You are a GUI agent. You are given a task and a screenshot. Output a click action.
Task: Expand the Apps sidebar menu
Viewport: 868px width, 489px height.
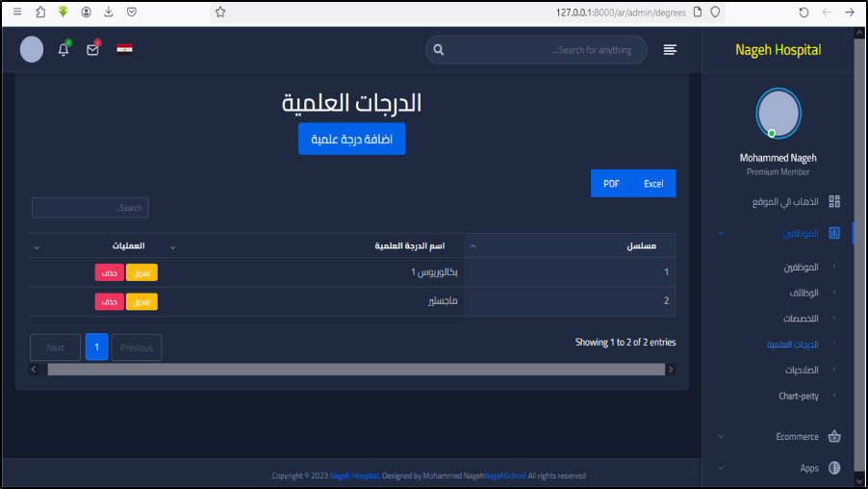click(x=808, y=468)
